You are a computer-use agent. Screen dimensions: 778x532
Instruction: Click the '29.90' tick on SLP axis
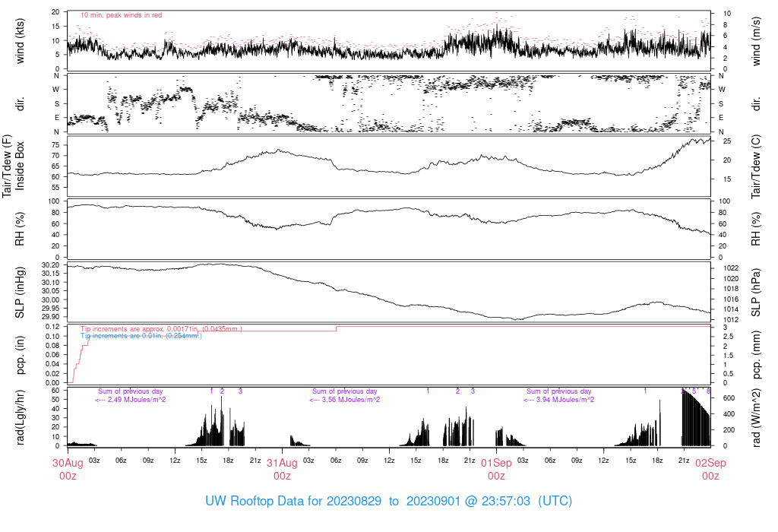51,317
